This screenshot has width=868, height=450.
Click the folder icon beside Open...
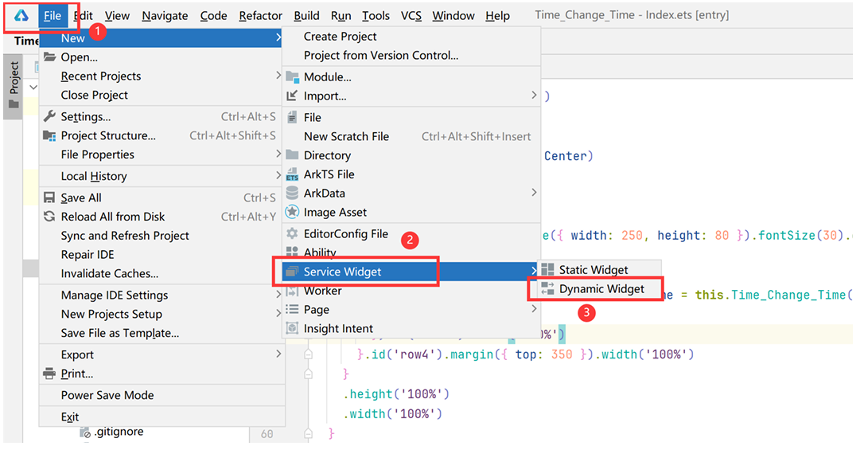pyautogui.click(x=50, y=57)
